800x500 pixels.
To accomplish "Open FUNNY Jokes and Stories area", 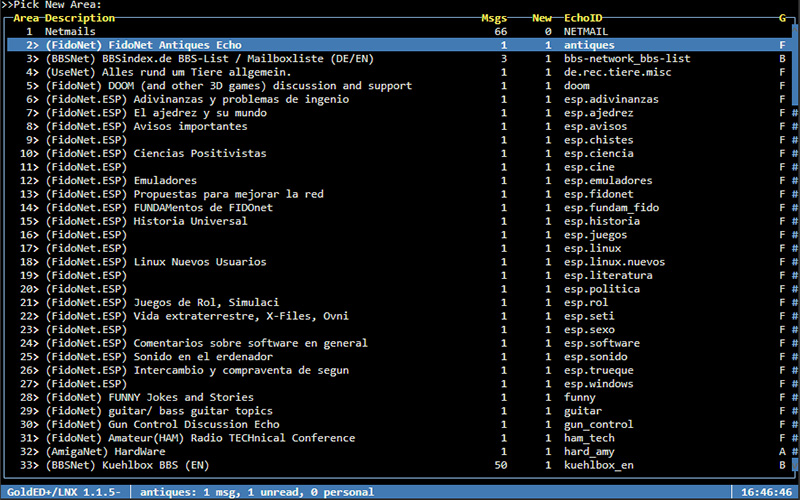I will click(x=399, y=397).
